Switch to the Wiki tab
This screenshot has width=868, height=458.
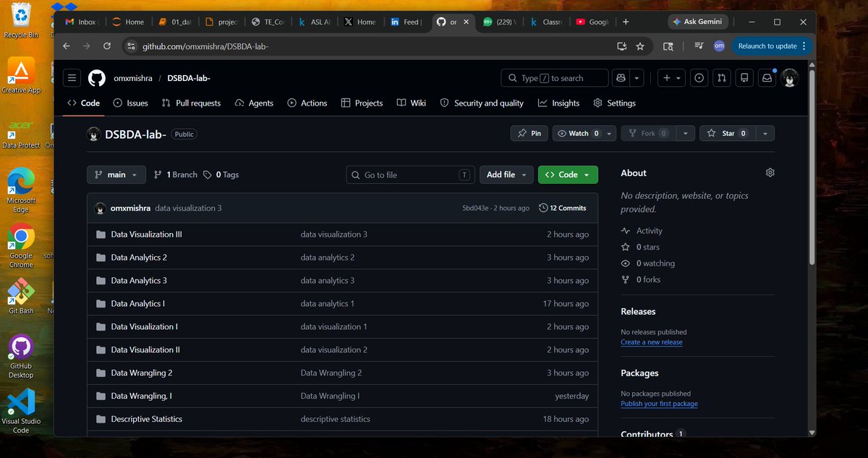coord(412,103)
